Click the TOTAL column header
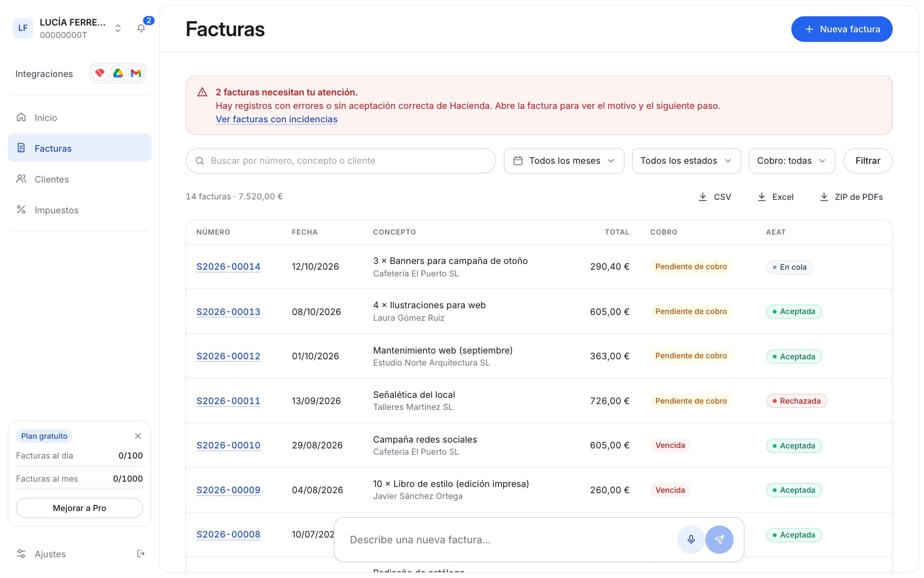Image resolution: width=924 pixels, height=578 pixels. (x=617, y=232)
